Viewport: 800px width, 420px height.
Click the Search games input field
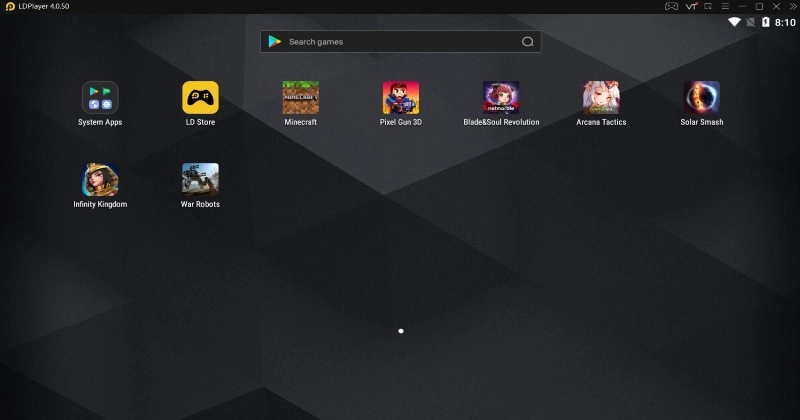401,42
